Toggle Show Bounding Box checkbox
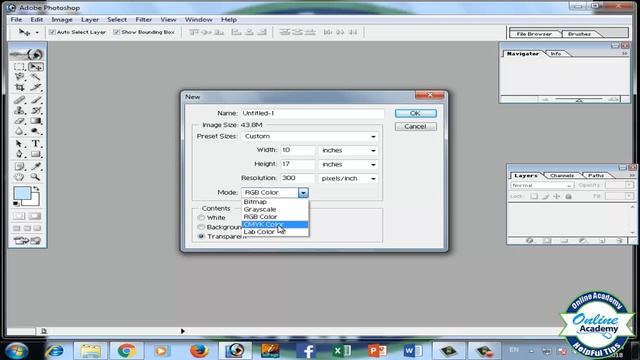Screen dimensions: 640x360 coord(116,32)
